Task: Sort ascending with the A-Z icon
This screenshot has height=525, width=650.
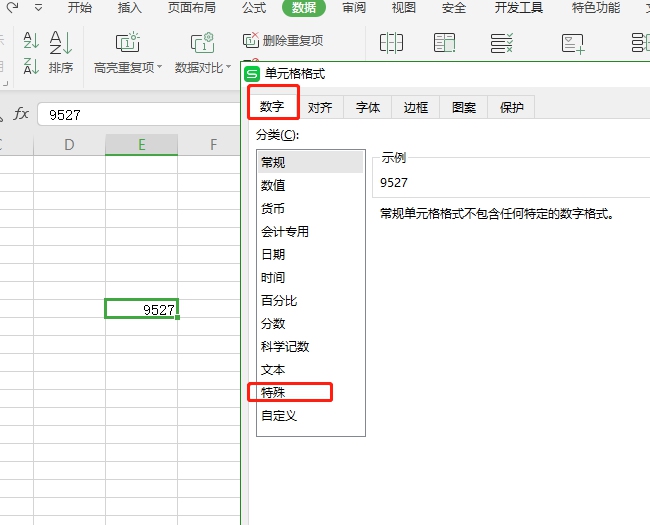Action: 31,40
